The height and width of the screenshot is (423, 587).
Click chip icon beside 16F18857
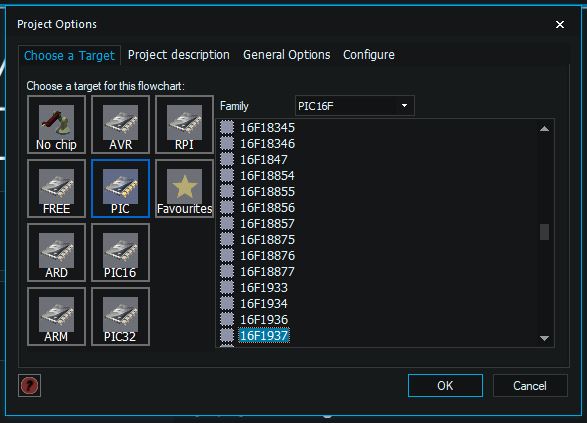pyautogui.click(x=227, y=224)
